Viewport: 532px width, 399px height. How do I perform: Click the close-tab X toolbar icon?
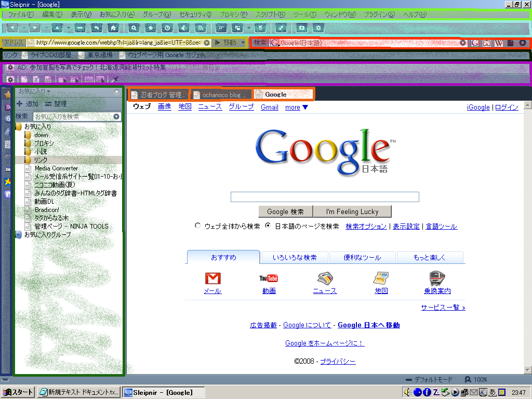point(260,28)
